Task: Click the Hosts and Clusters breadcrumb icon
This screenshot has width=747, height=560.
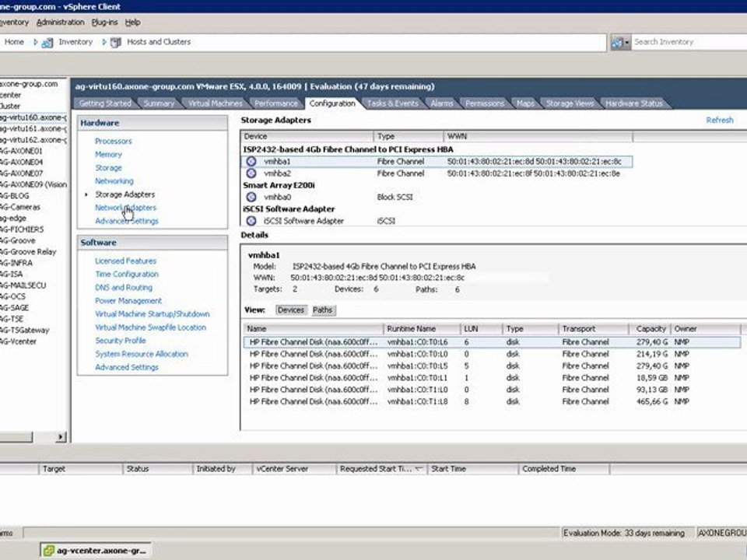Action: (x=116, y=42)
